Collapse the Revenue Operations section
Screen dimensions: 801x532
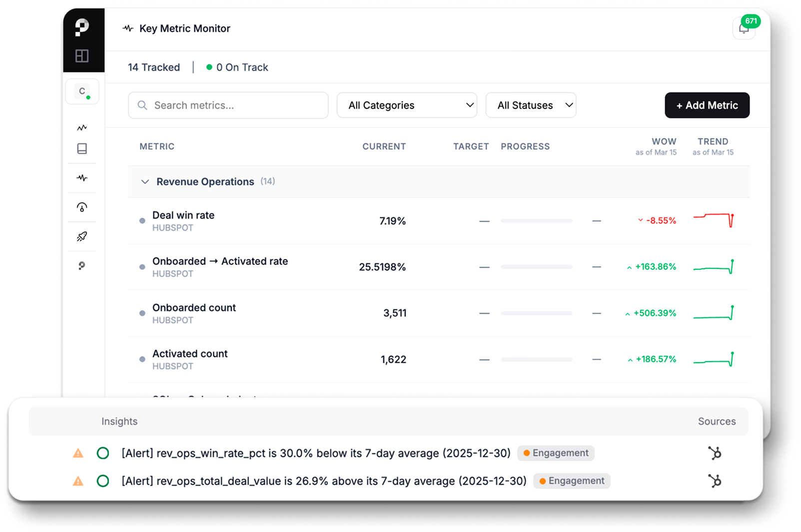coord(144,182)
